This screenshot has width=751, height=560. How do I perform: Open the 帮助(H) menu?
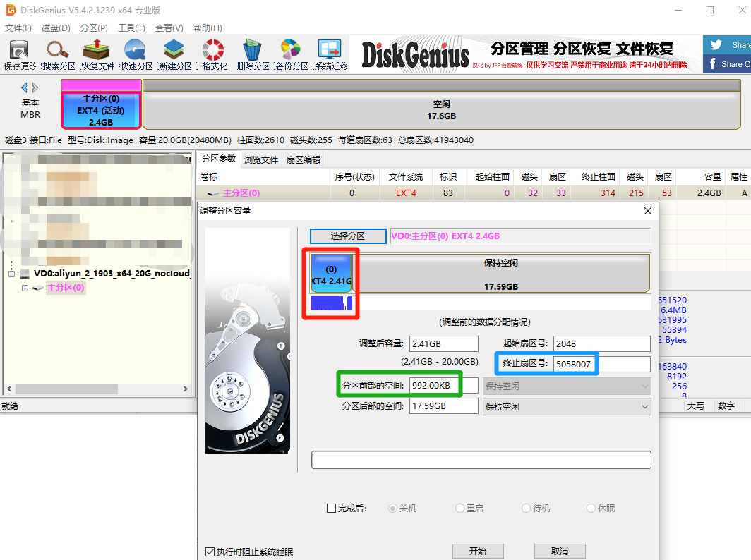click(x=208, y=28)
